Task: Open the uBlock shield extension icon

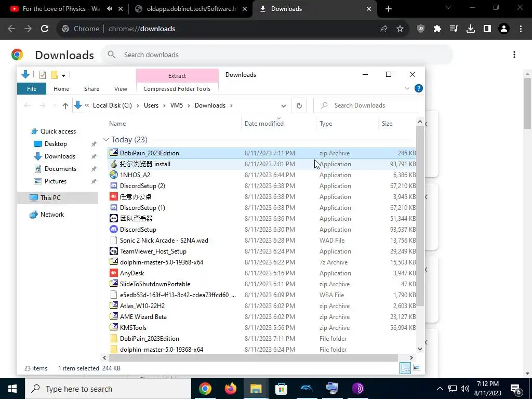Action: tap(421, 29)
